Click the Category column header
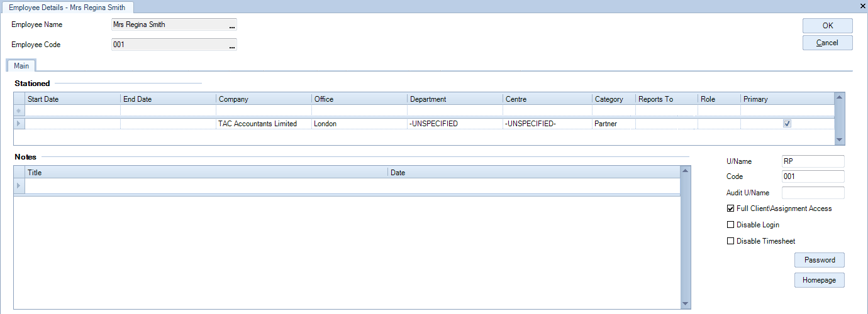Screen dimensions: 868x314 [614, 99]
